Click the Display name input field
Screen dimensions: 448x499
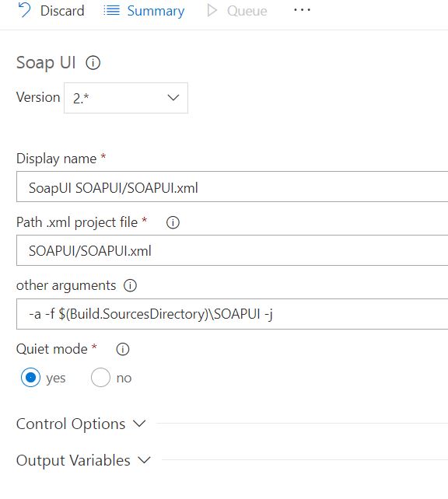tap(232, 187)
